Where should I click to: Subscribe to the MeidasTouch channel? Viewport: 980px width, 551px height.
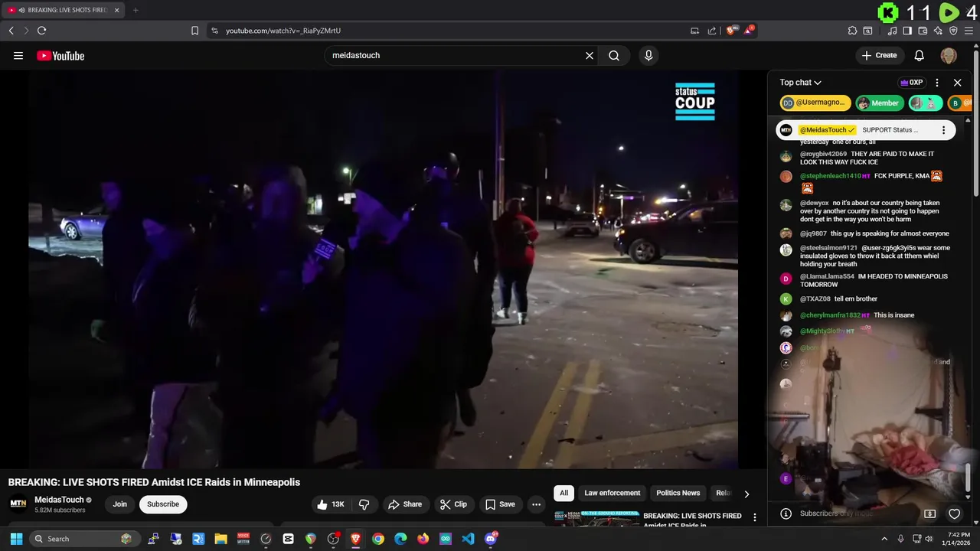(163, 504)
